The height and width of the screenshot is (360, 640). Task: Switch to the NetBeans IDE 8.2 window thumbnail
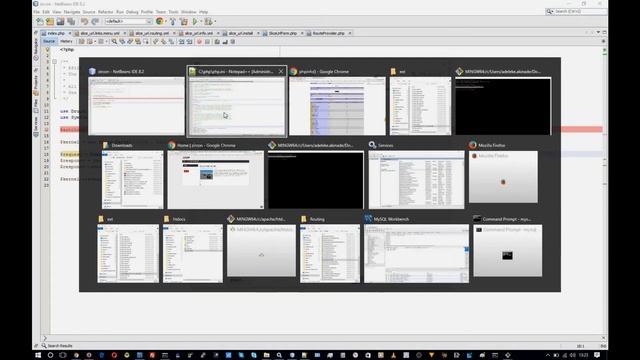point(136,100)
